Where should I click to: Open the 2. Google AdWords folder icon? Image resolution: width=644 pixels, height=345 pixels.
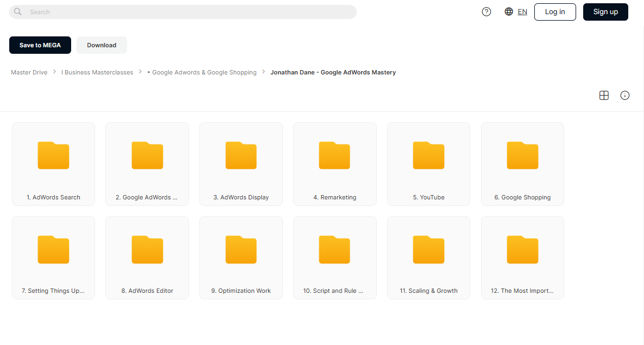pos(147,155)
